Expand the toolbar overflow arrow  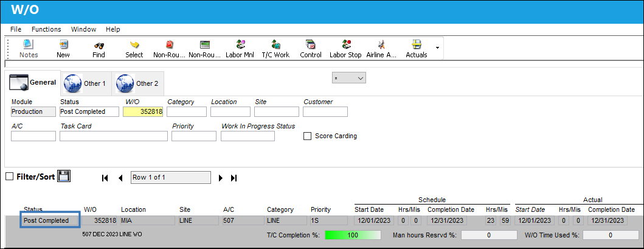(x=437, y=47)
